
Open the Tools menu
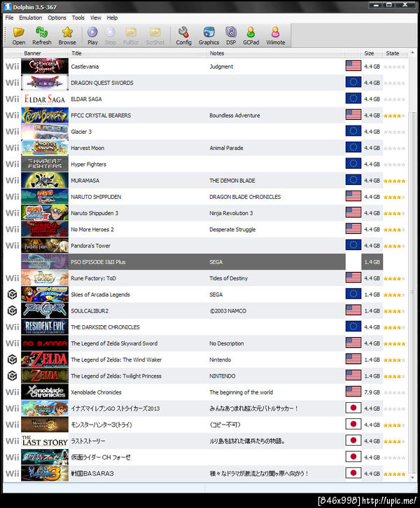[78, 18]
